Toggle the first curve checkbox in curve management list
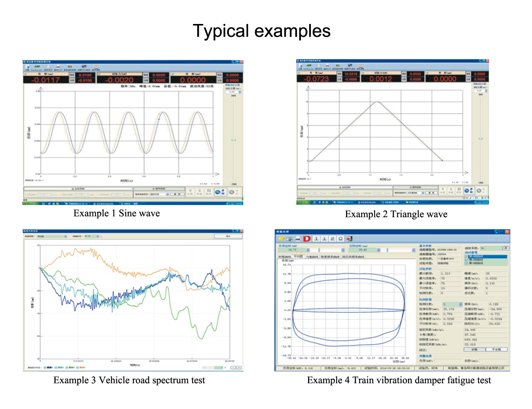532x409 pixels. [x=466, y=257]
